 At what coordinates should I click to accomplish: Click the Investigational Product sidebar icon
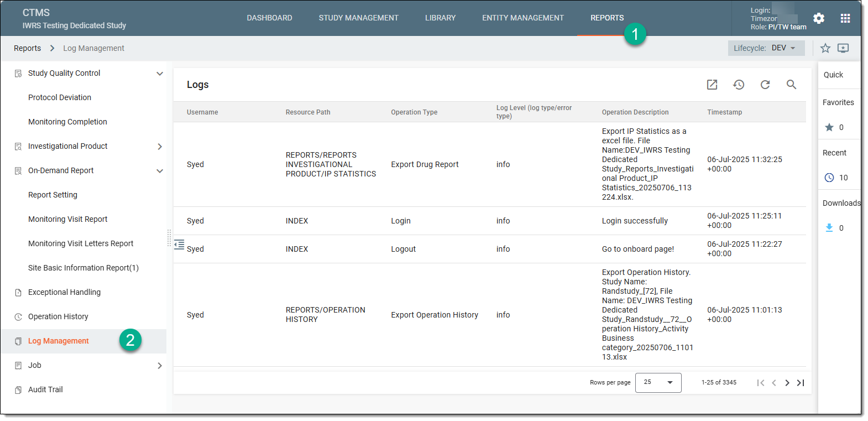[18, 146]
